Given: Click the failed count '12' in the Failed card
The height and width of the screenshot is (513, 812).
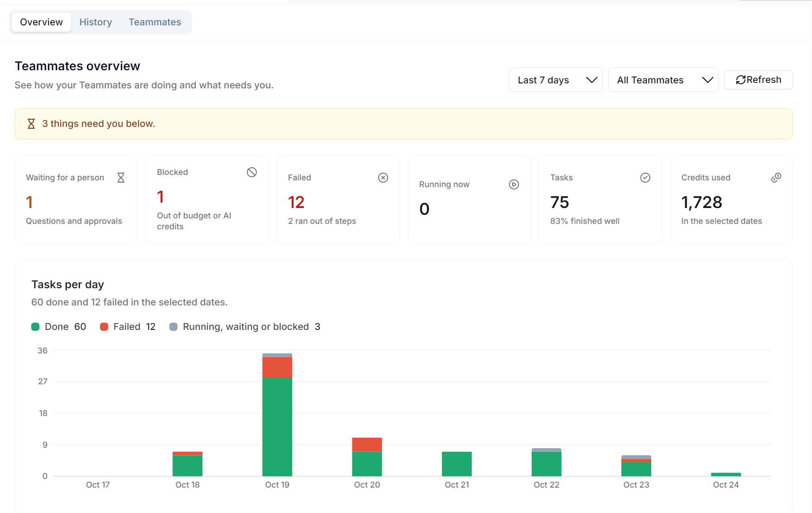Looking at the screenshot, I should click(296, 202).
